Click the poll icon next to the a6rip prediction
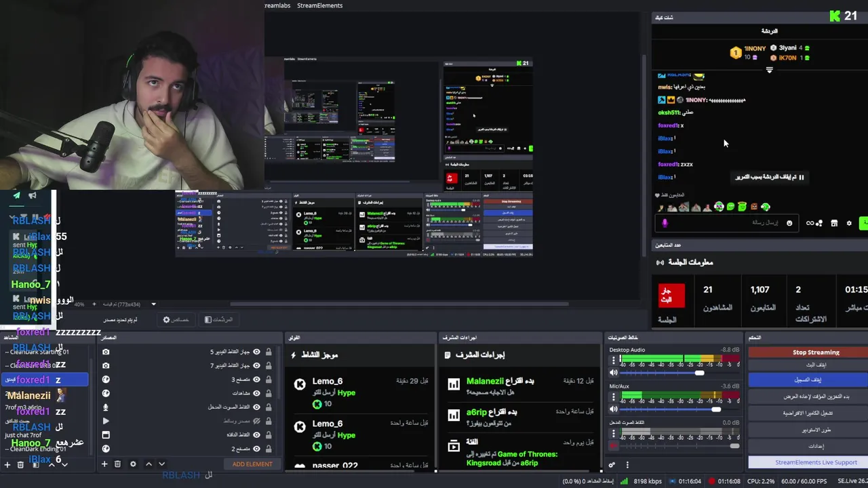 pyautogui.click(x=454, y=415)
